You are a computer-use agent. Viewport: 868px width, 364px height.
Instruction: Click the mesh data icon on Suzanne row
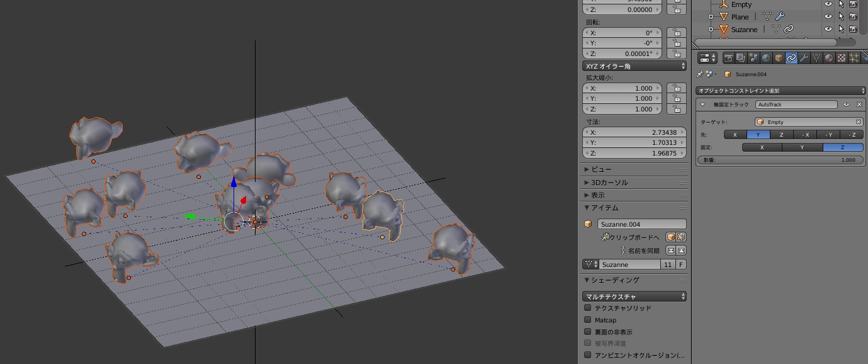tap(775, 29)
